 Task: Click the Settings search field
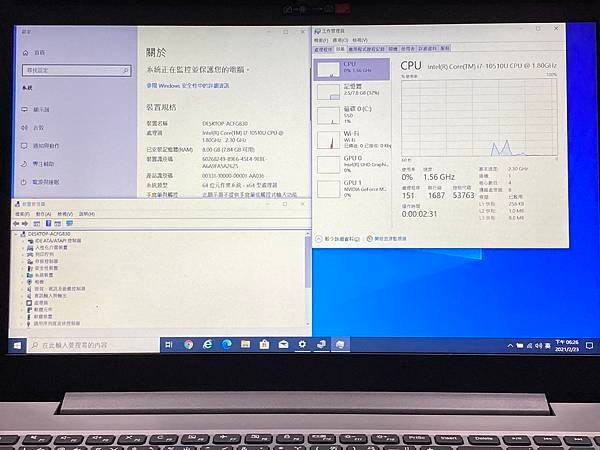(x=77, y=70)
